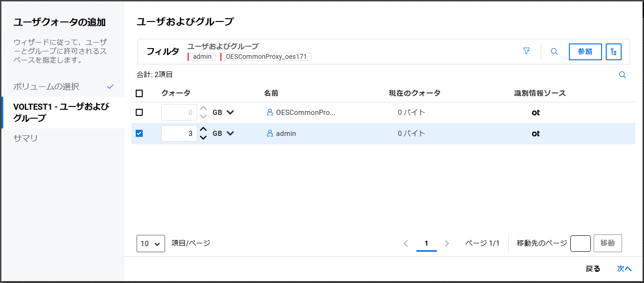
Task: Go to next page arrow
Action: [x=447, y=243]
